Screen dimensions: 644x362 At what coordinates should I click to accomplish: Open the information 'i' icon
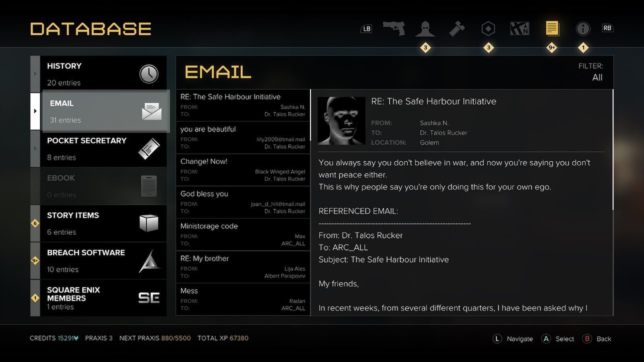[583, 29]
